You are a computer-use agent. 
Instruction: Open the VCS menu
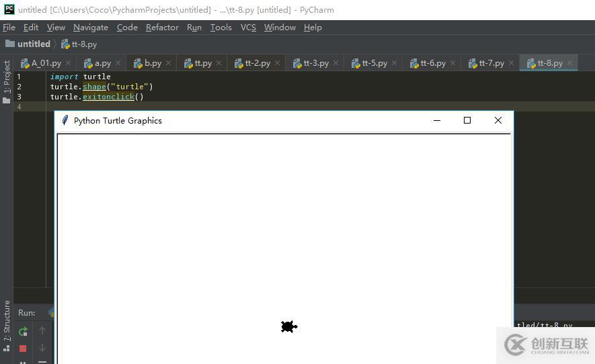pyautogui.click(x=248, y=28)
